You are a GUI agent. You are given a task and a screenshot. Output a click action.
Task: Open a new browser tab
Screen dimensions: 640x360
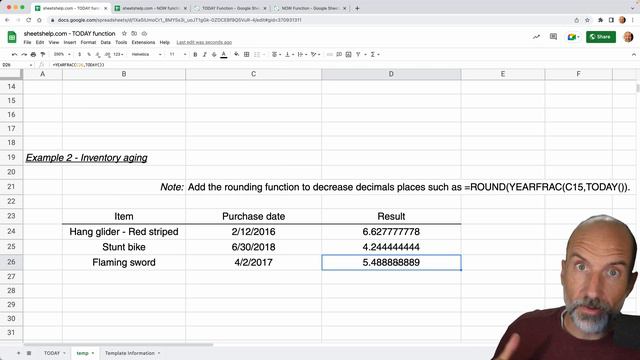[357, 8]
